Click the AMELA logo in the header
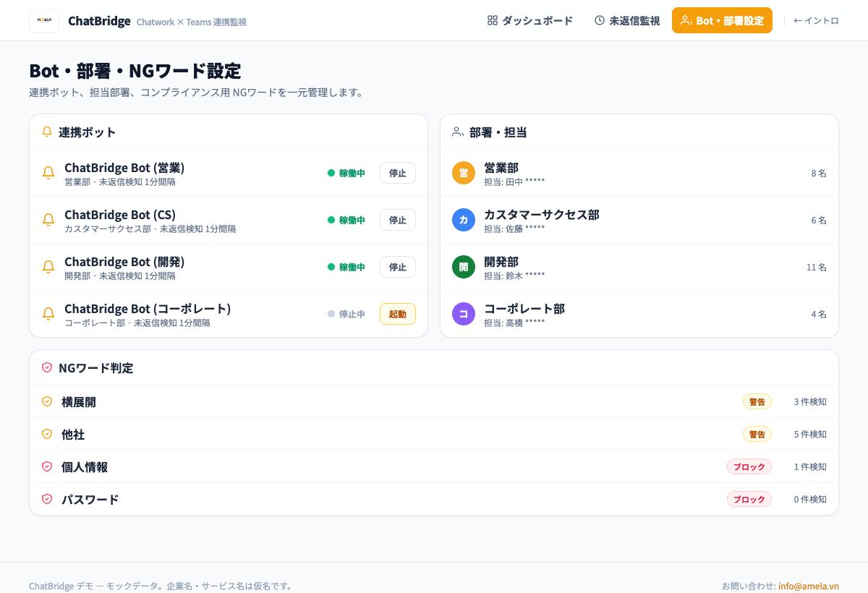Screen dimensions: 868x593 tap(44, 20)
